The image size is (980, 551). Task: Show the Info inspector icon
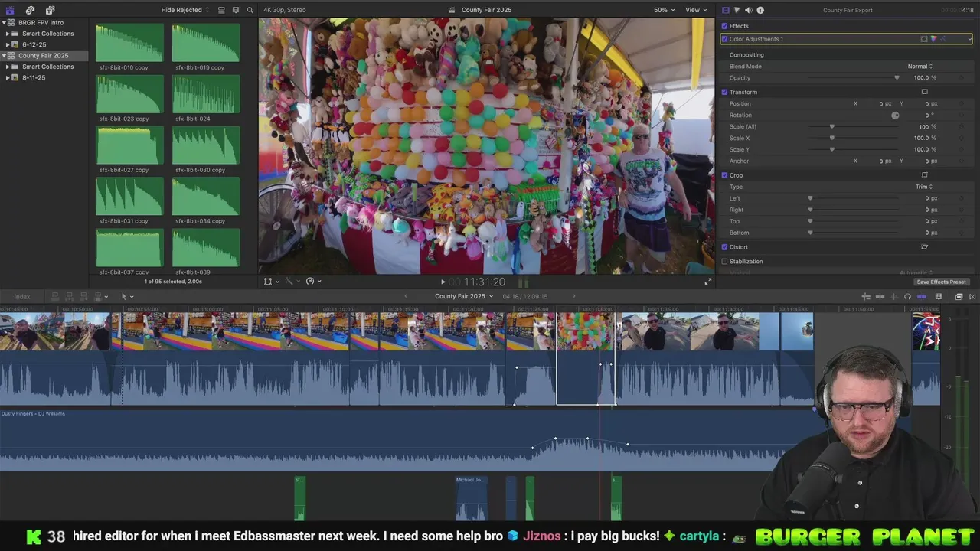coord(760,10)
